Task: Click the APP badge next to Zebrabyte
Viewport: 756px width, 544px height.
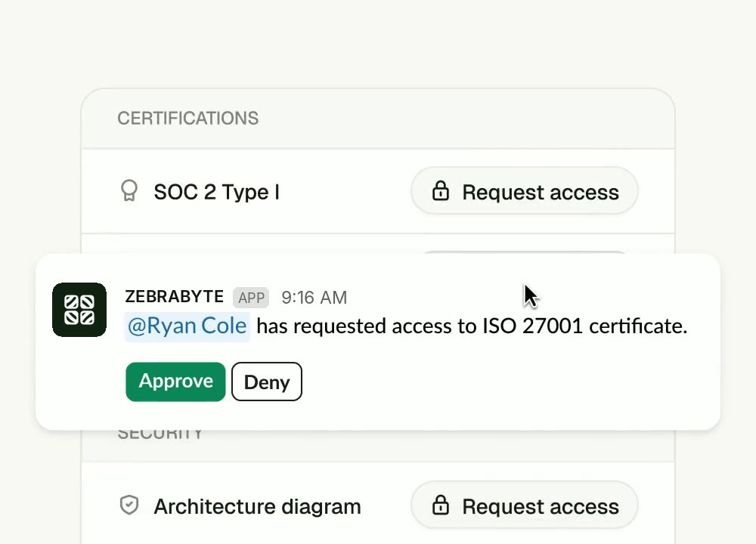Action: (x=251, y=298)
